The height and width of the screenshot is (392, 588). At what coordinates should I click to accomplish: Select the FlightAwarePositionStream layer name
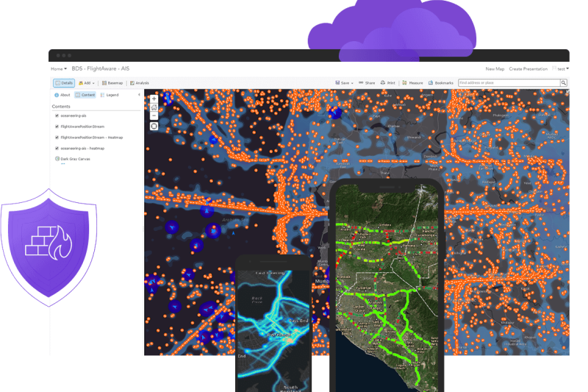pos(82,126)
